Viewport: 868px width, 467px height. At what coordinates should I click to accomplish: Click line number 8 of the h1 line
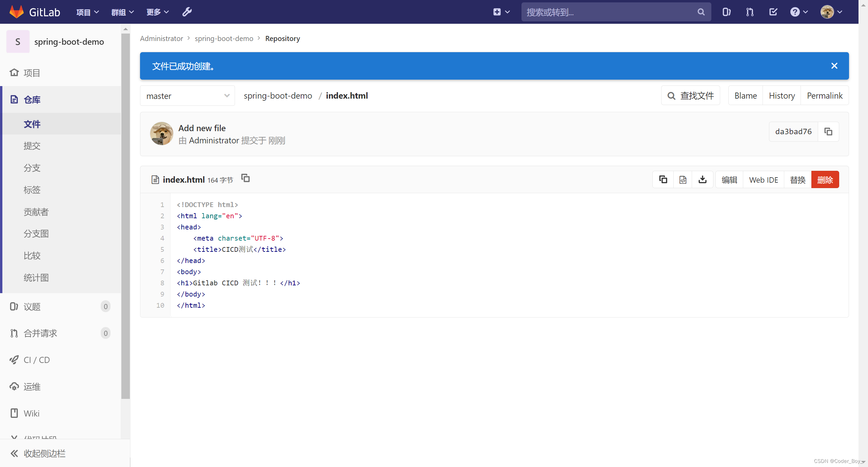[162, 283]
